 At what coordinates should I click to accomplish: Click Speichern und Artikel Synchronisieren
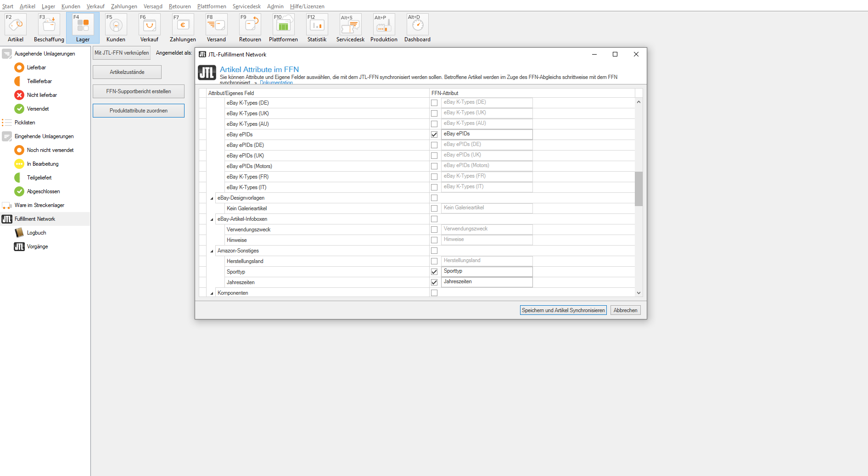(x=563, y=310)
